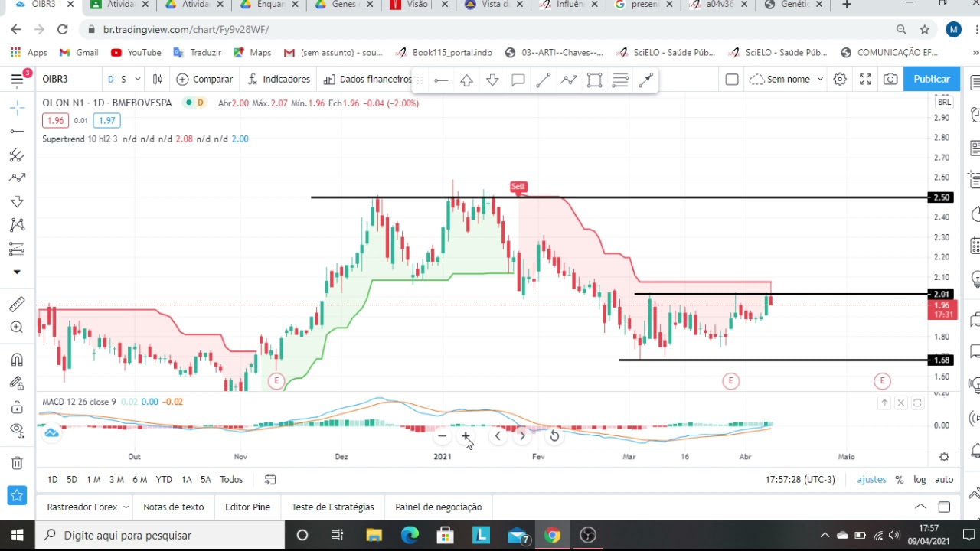Click the chart zoom-in plus control
The image size is (980, 551).
465,436
